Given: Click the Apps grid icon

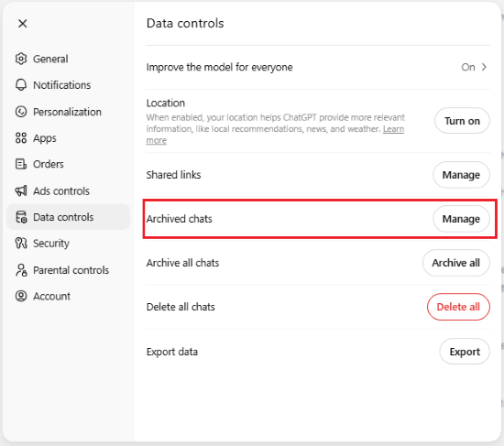Looking at the screenshot, I should click(x=21, y=138).
